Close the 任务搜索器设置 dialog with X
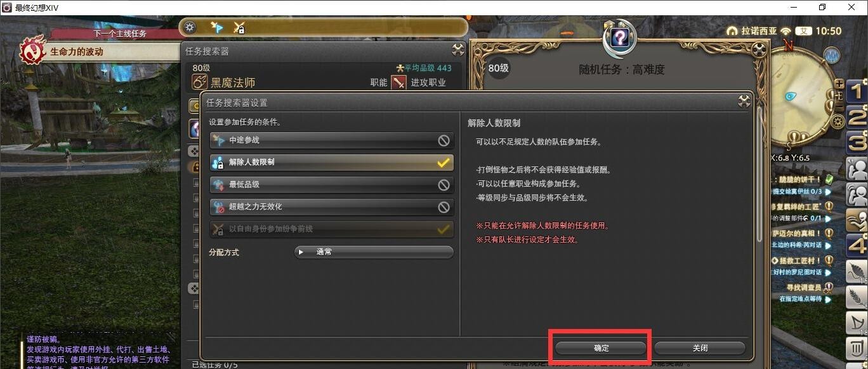Image resolution: width=868 pixels, height=369 pixels. coord(744,102)
